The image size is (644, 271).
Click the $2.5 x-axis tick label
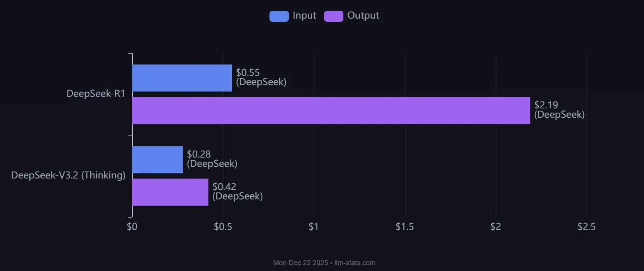pos(586,227)
